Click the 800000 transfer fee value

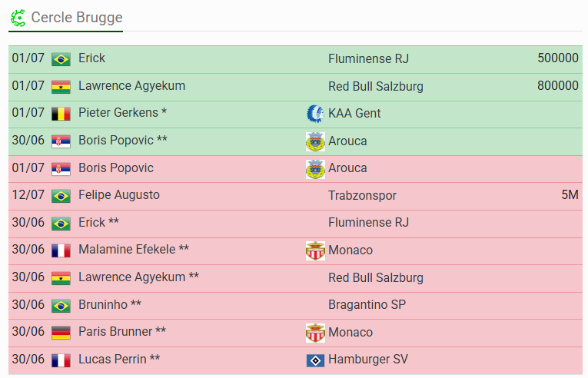coord(557,85)
